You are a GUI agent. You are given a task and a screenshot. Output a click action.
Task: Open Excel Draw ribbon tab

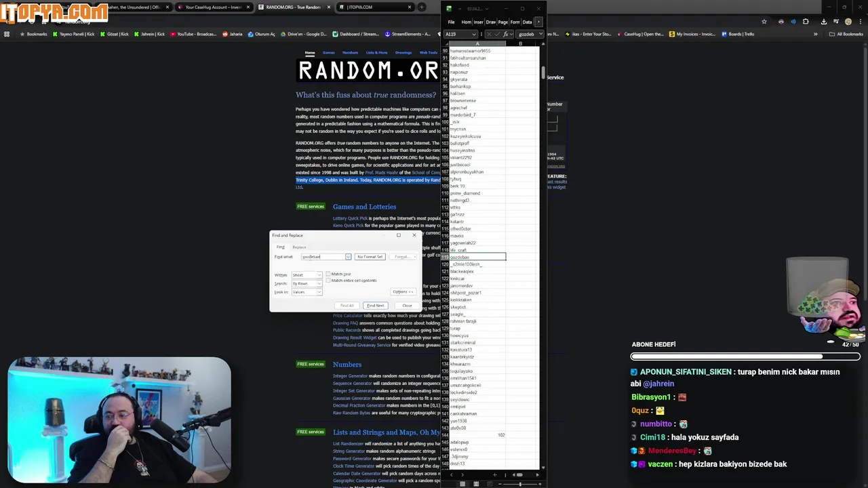click(490, 22)
